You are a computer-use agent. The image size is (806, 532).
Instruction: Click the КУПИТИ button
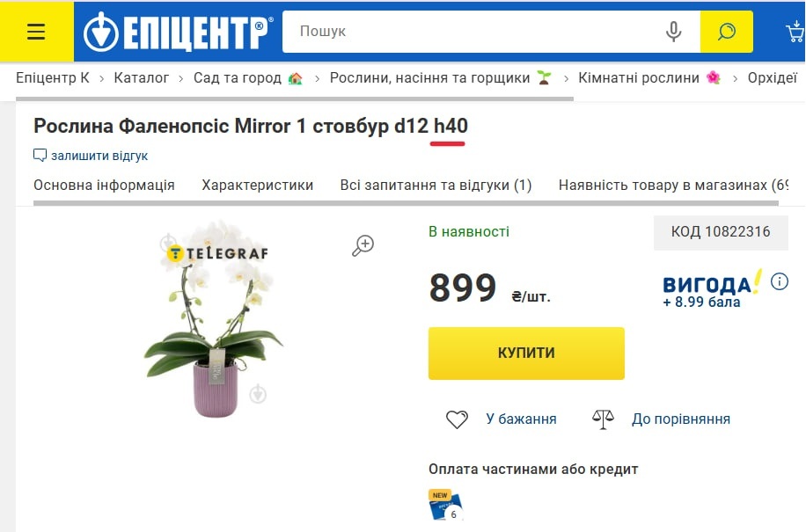coord(526,353)
